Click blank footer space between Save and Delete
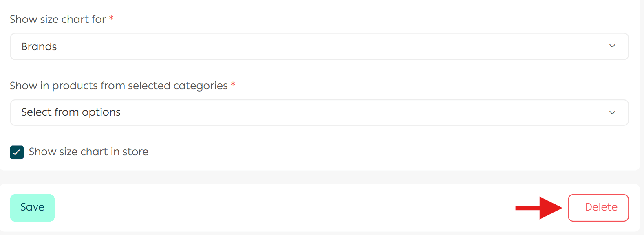The height and width of the screenshot is (235, 644). (x=285, y=208)
